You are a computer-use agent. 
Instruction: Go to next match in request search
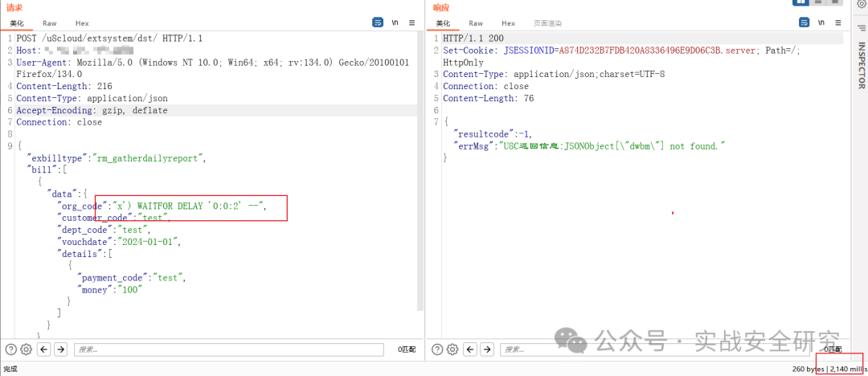[60, 349]
